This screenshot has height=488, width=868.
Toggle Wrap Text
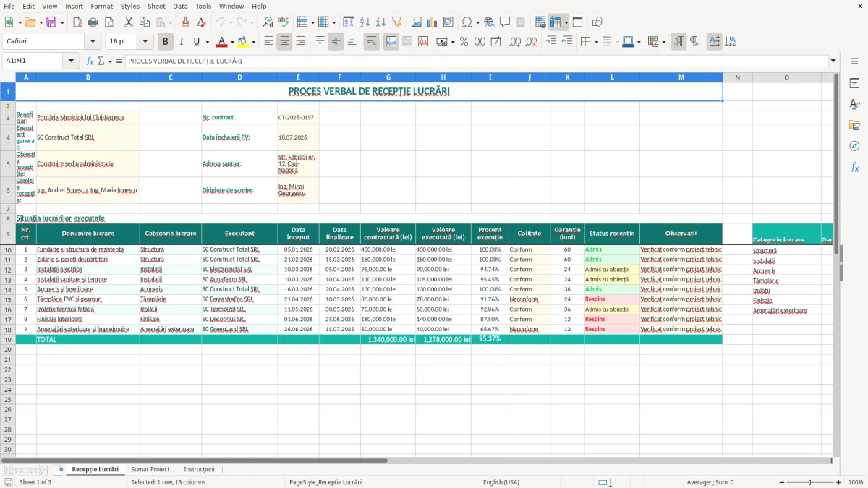pyautogui.click(x=371, y=42)
